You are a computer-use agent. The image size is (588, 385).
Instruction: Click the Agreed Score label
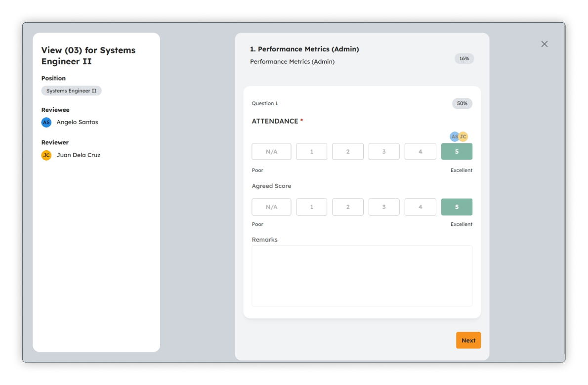coord(271,186)
